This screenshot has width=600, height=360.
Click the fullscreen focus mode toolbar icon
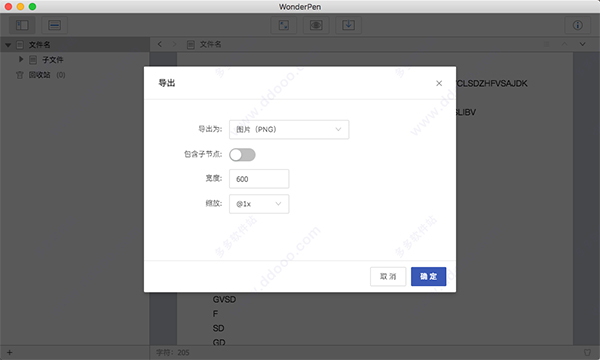coord(284,25)
